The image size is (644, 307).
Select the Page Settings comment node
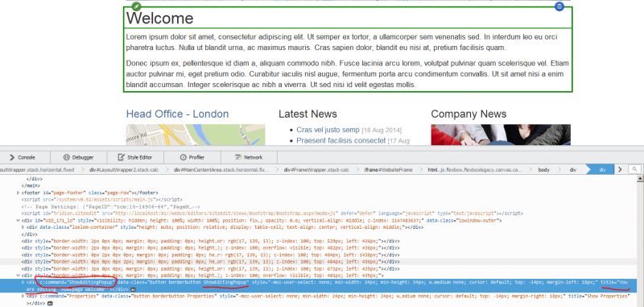tap(111, 207)
